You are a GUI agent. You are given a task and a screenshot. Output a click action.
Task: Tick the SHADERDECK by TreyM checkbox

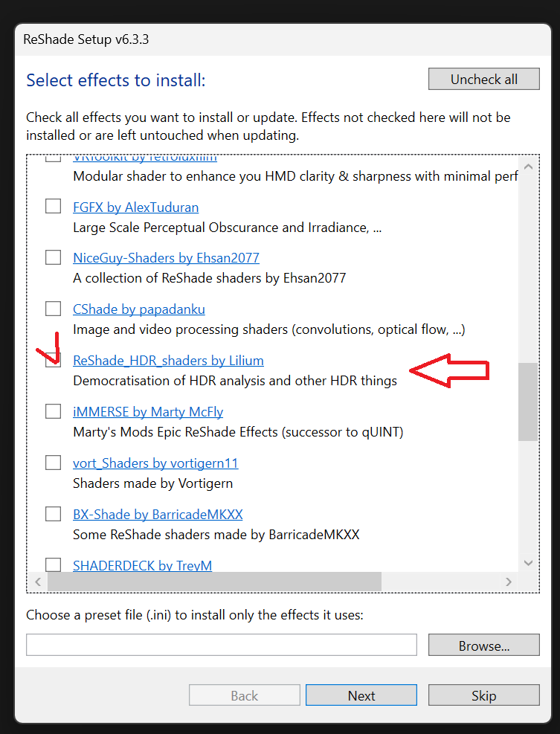(x=53, y=564)
